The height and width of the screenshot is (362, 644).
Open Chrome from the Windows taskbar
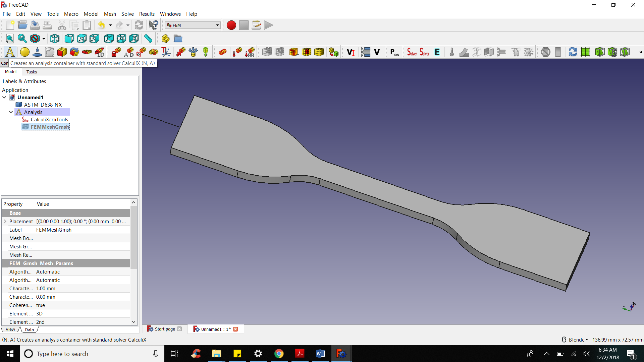click(x=279, y=354)
